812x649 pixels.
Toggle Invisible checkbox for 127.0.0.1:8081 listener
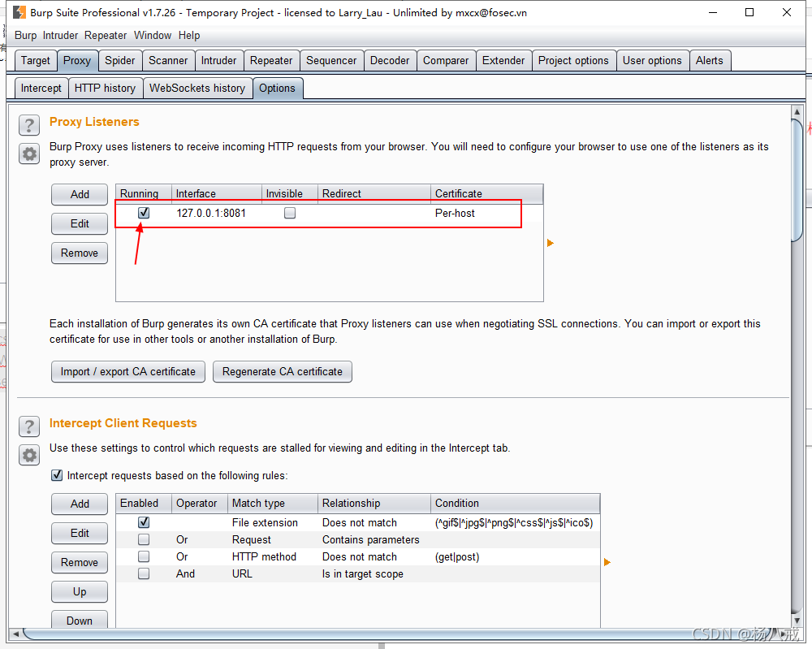tap(290, 213)
